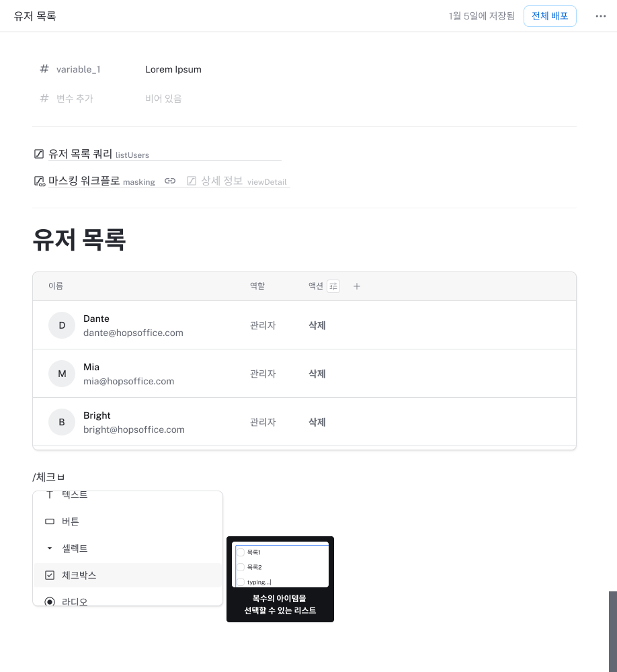Click Bright's avatar circle B

click(62, 422)
